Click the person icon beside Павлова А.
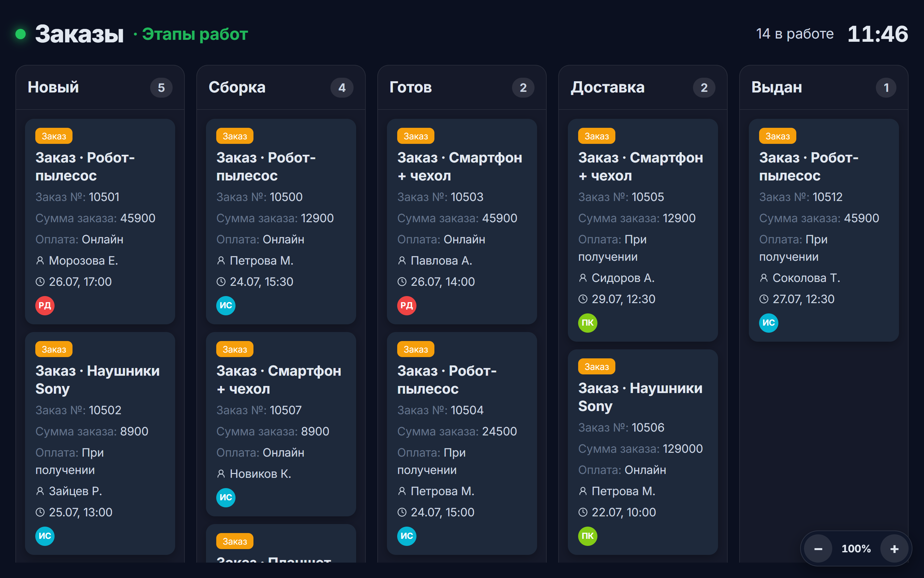This screenshot has height=578, width=924. click(402, 261)
